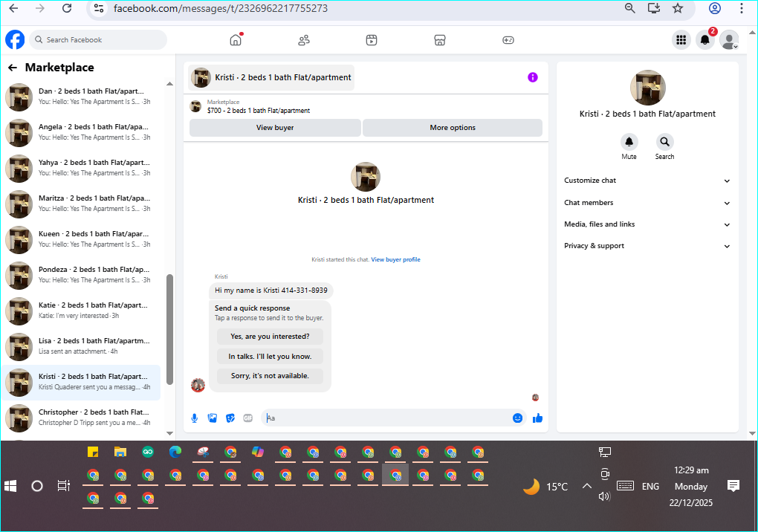Show hidden tray icons chevron
Image resolution: width=758 pixels, height=532 pixels.
587,486
